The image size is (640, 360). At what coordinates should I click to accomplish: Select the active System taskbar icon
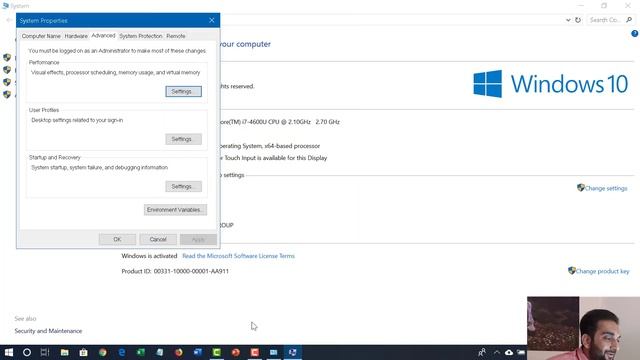293,352
